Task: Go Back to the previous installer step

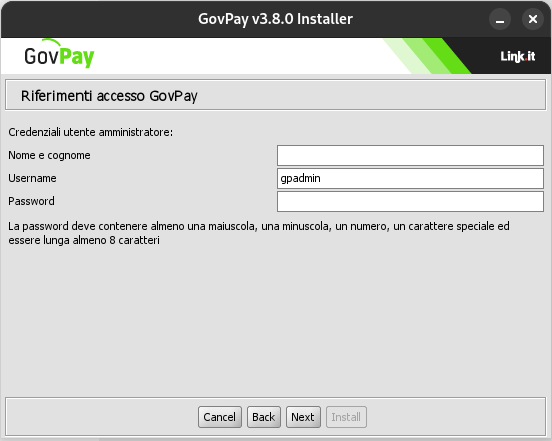Action: pyautogui.click(x=264, y=417)
